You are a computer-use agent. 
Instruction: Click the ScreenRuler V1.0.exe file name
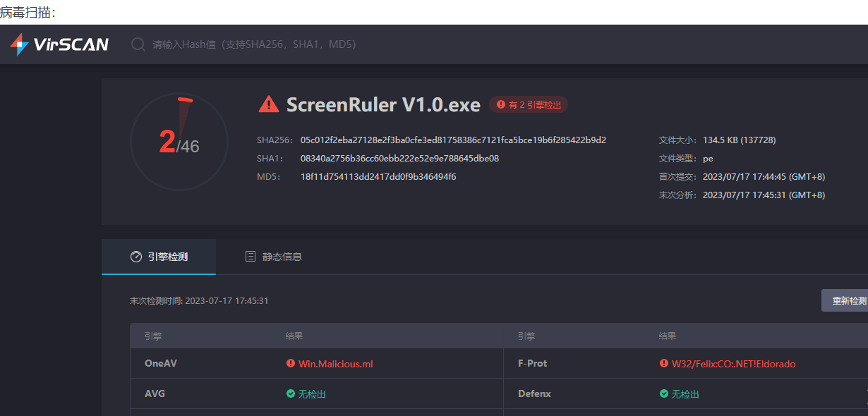point(383,105)
